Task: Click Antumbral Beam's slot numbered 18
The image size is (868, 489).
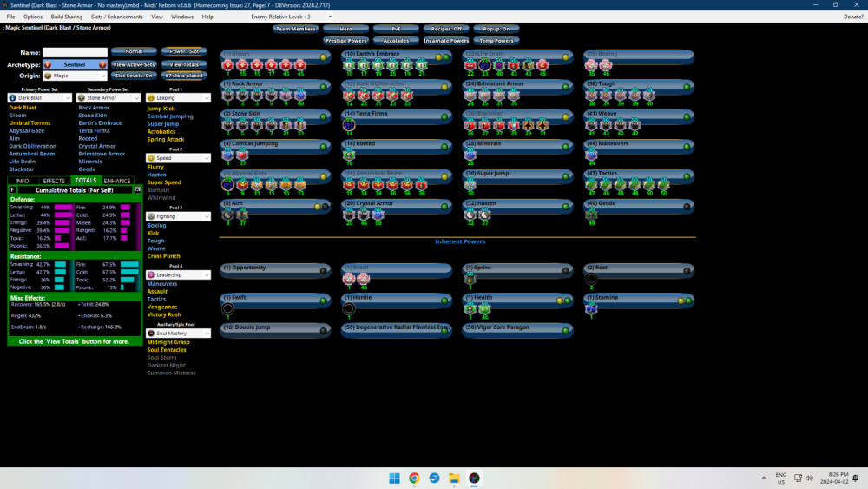Action: click(349, 185)
